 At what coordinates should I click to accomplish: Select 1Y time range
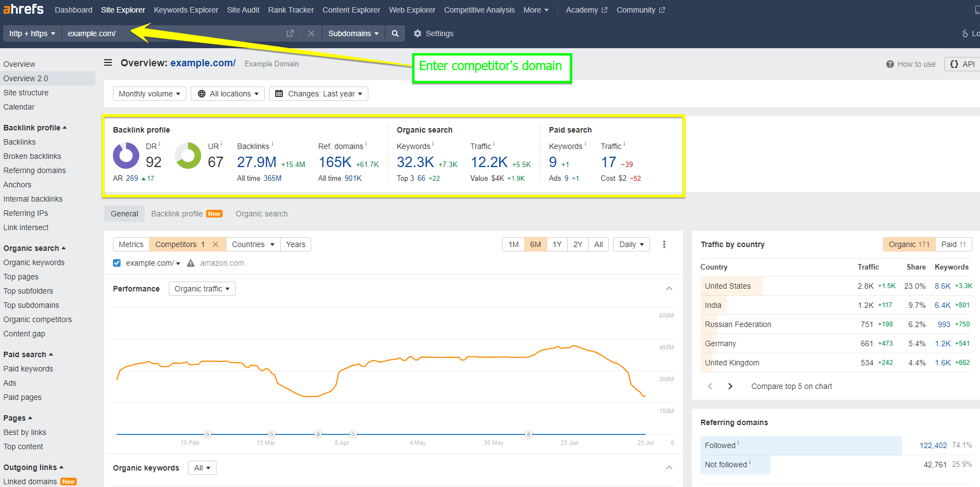557,244
